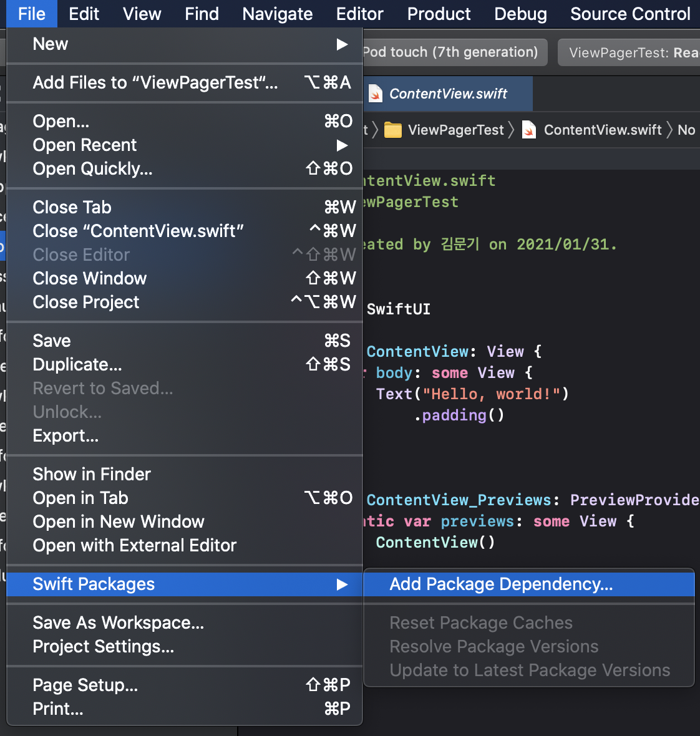Select Save As Workspace…
This screenshot has width=700, height=736.
pos(185,623)
